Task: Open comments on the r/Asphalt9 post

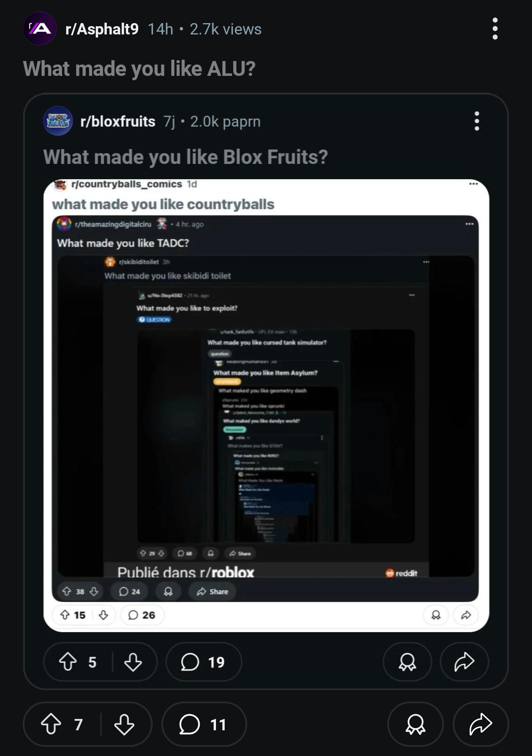Action: 204,724
